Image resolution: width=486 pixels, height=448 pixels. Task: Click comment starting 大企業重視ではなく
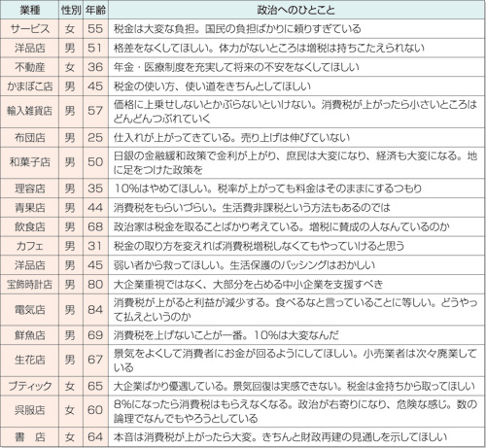point(296,284)
